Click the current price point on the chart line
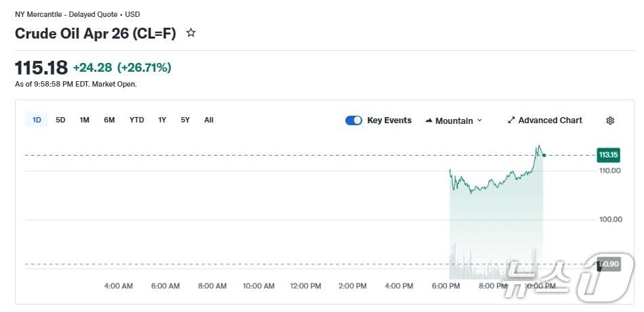 point(544,155)
